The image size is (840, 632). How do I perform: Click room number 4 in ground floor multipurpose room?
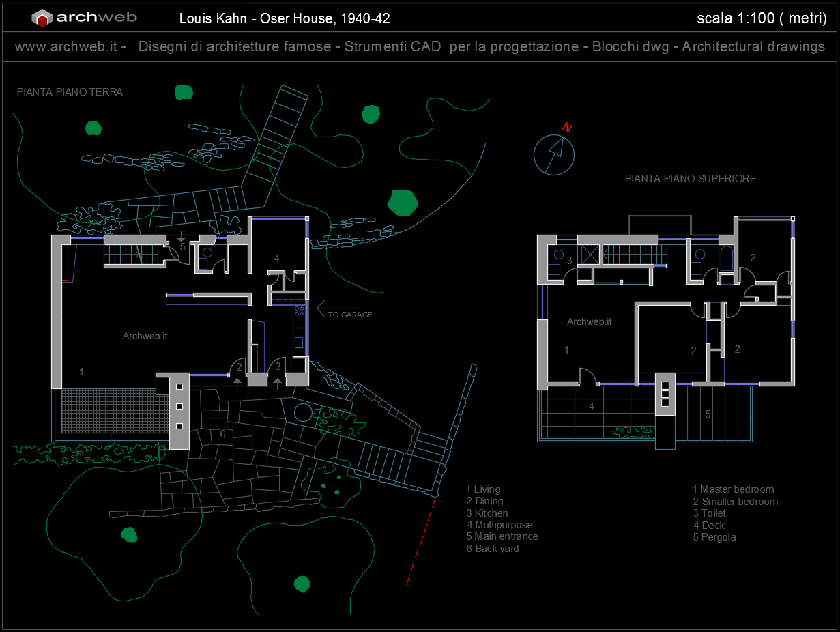coord(277,259)
